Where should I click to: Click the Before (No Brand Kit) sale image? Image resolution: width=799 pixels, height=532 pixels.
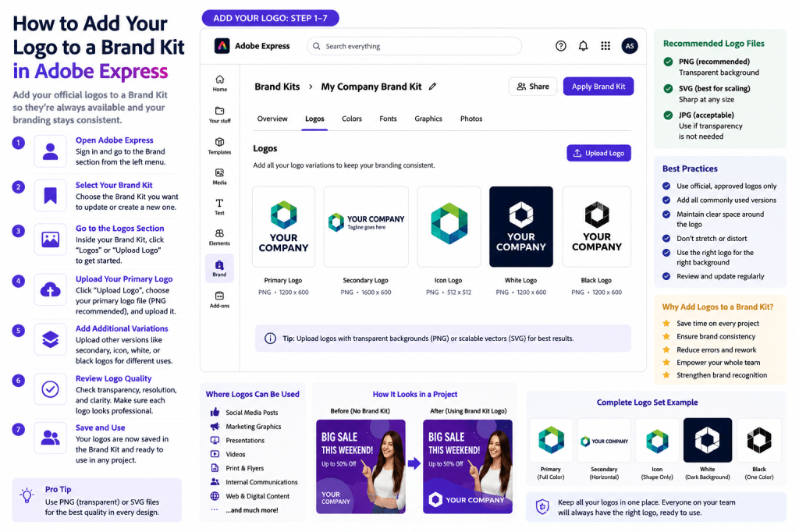point(360,466)
